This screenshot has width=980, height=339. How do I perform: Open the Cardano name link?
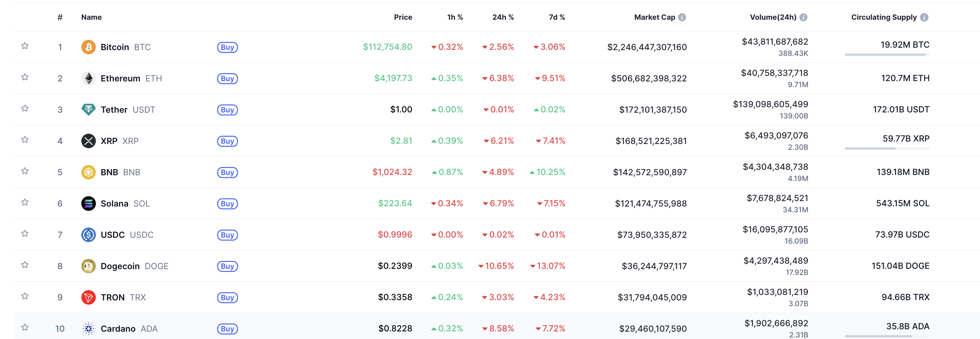(x=118, y=328)
